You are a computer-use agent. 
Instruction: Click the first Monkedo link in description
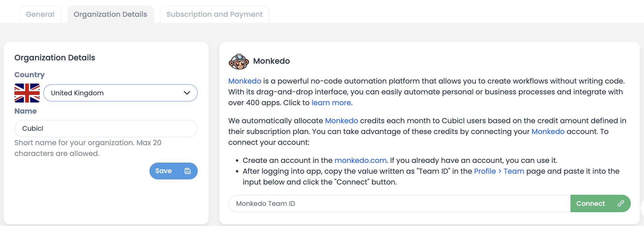(245, 81)
